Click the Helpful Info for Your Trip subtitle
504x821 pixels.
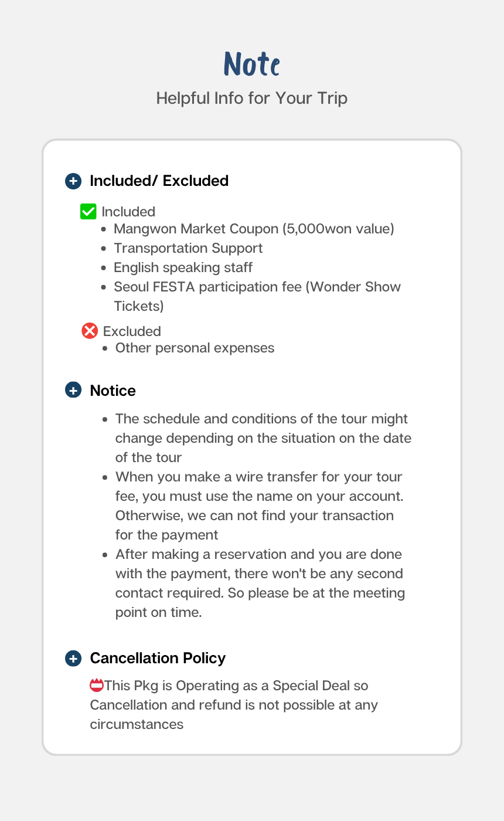pyautogui.click(x=252, y=98)
